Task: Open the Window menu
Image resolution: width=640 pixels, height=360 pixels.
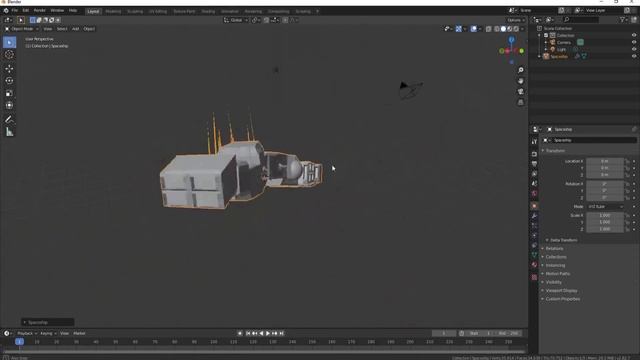Action: tap(57, 11)
